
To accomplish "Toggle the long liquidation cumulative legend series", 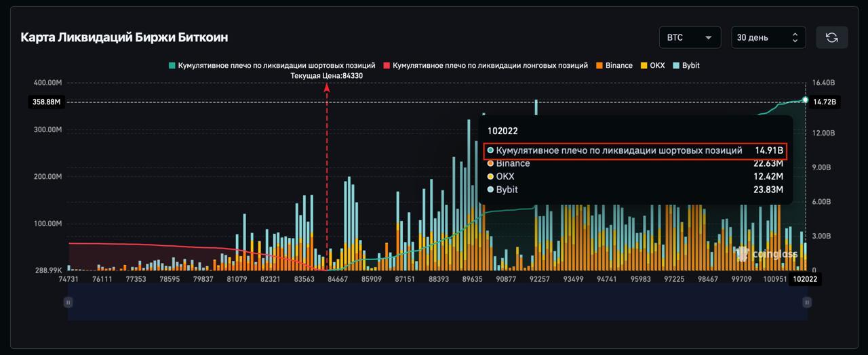I will pyautogui.click(x=486, y=66).
